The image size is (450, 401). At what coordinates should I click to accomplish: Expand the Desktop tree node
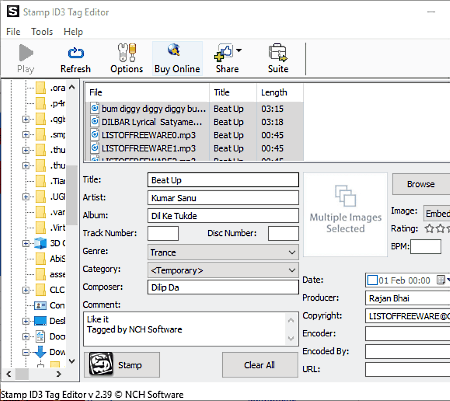pos(26,321)
